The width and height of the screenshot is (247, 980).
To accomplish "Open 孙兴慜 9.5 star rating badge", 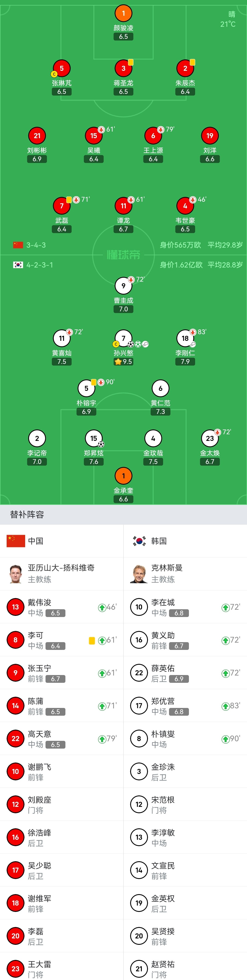I will (x=123, y=361).
